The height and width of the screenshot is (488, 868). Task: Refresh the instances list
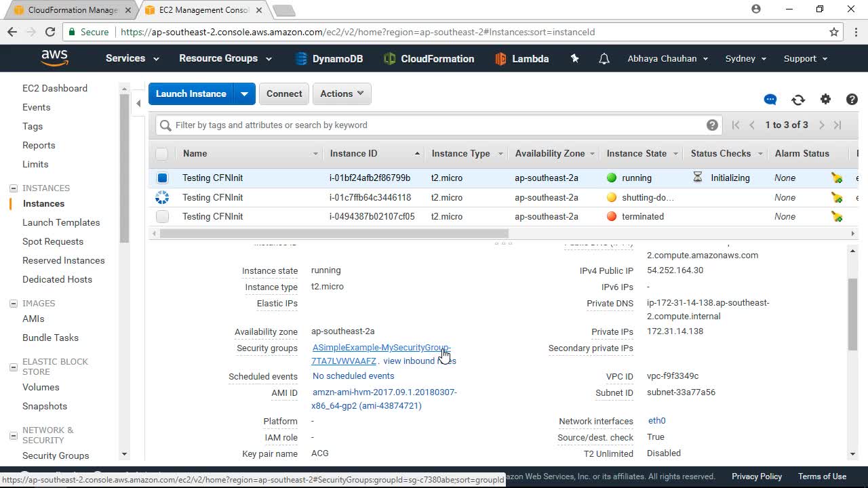[x=798, y=100]
